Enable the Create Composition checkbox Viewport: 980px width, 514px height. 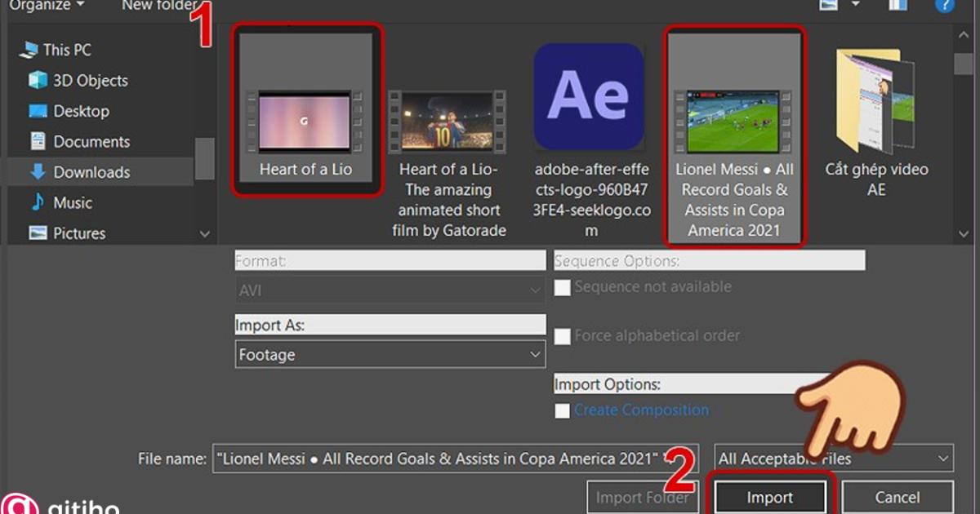(562, 410)
